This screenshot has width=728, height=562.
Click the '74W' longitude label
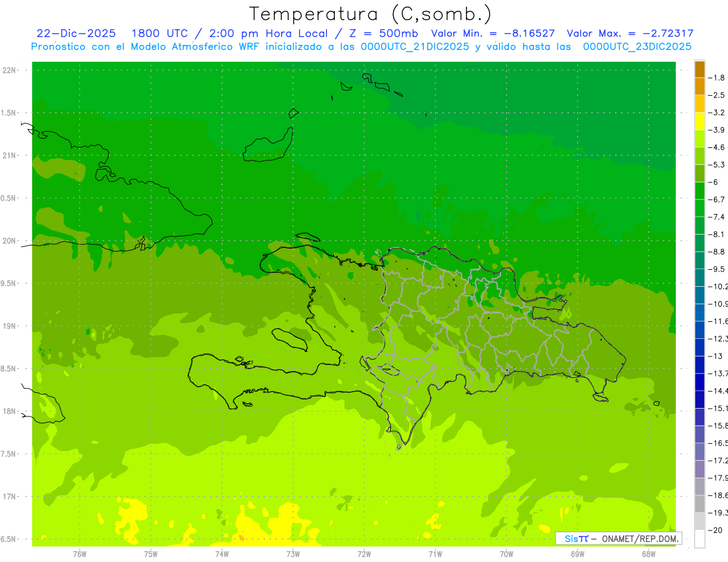221,554
